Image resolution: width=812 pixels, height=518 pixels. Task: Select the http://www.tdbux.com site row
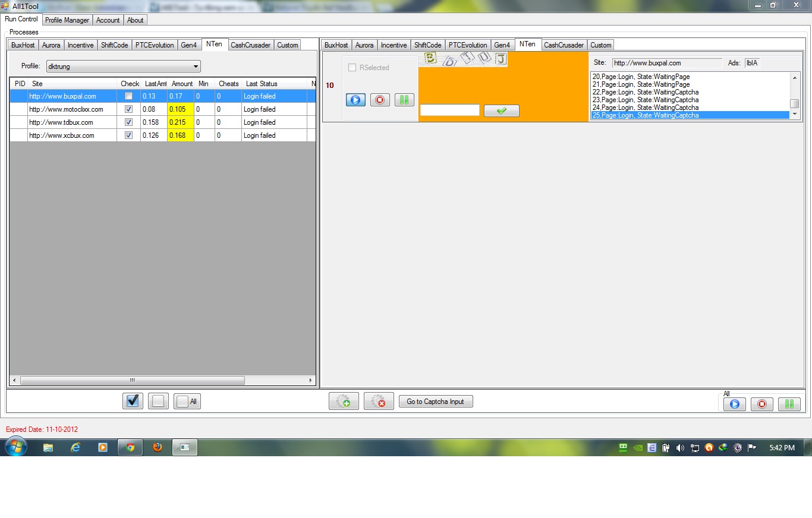click(162, 122)
